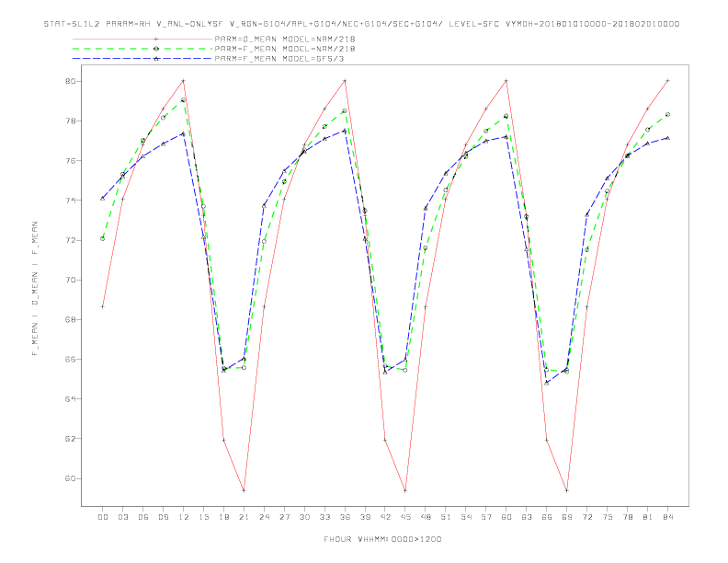This screenshot has height=563, width=728.
Task: Click x-axis tick label 09
Action: tap(163, 517)
